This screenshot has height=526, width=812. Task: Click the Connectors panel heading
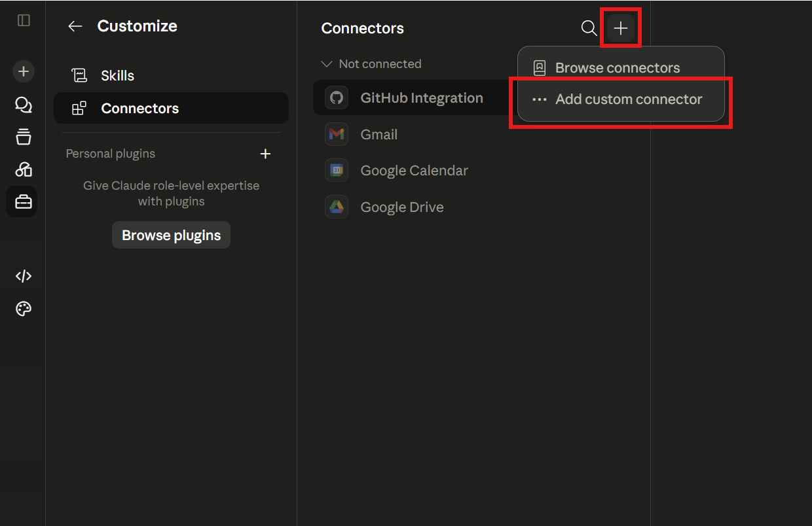click(x=363, y=28)
